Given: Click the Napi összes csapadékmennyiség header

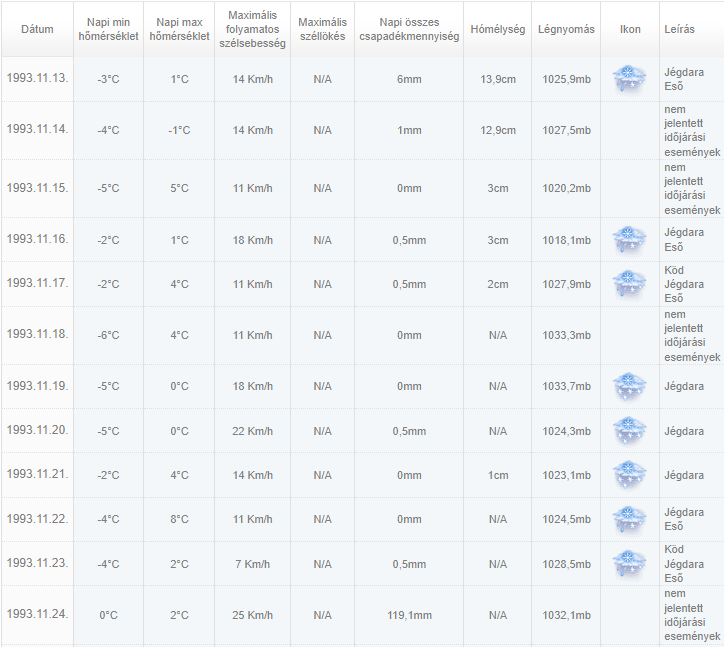Looking at the screenshot, I should click(x=408, y=29).
